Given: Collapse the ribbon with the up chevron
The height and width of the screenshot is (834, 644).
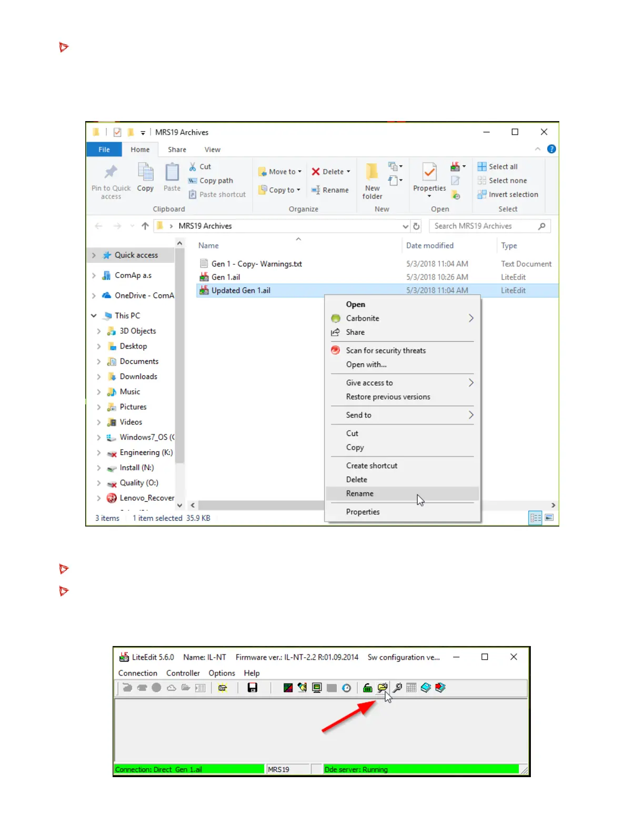Looking at the screenshot, I should point(538,150).
